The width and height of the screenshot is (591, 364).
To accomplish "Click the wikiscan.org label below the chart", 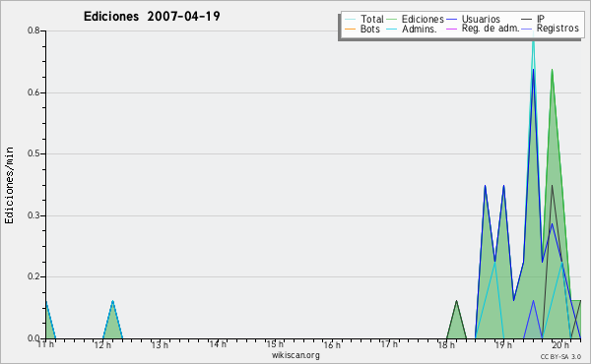I will point(295,355).
